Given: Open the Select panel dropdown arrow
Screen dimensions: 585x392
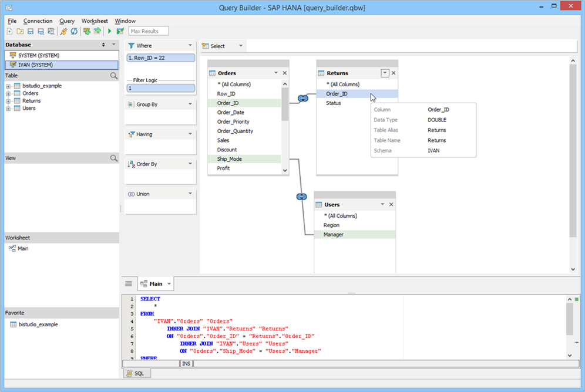Looking at the screenshot, I should [241, 46].
